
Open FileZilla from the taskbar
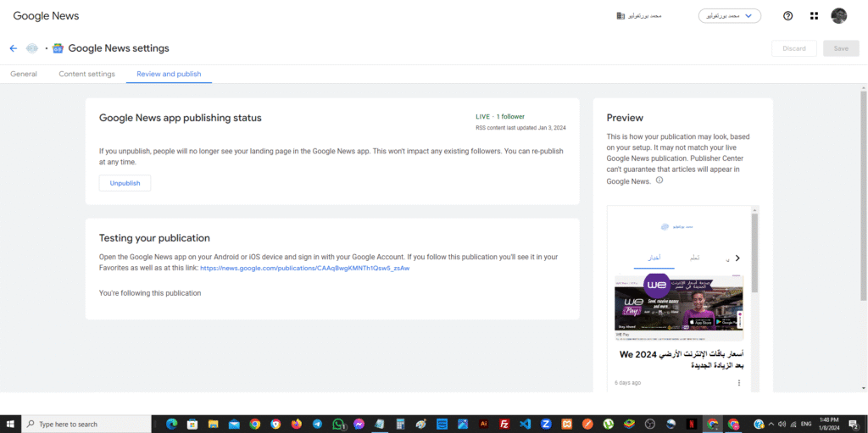504,425
